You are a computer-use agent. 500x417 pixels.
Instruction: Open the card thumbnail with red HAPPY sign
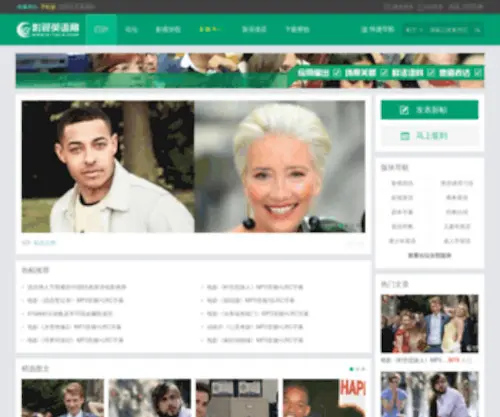324,398
